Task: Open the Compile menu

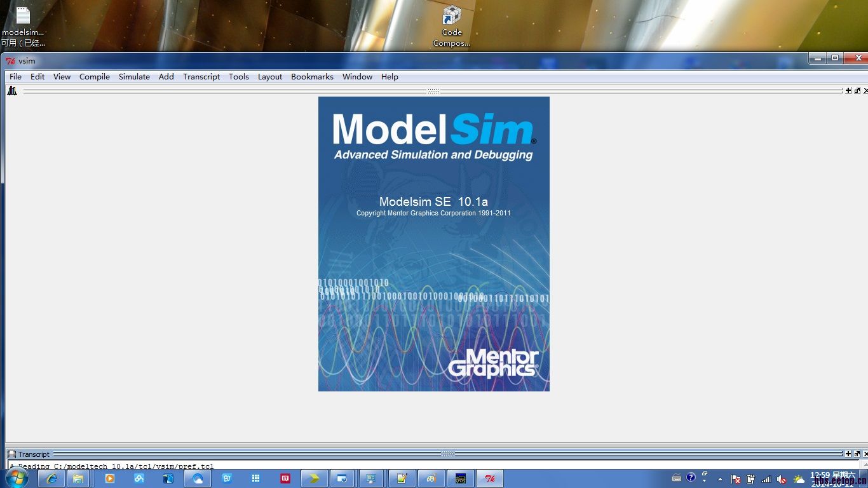Action: coord(95,77)
